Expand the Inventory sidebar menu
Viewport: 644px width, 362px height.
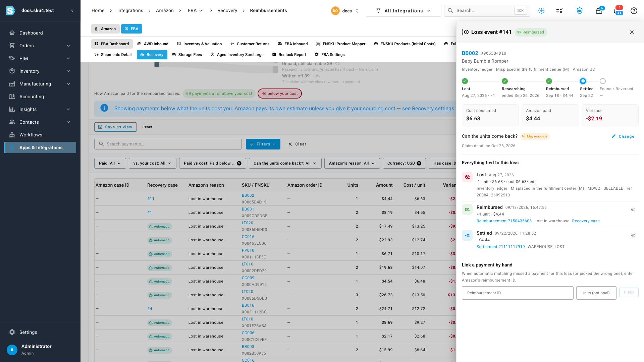pos(40,71)
